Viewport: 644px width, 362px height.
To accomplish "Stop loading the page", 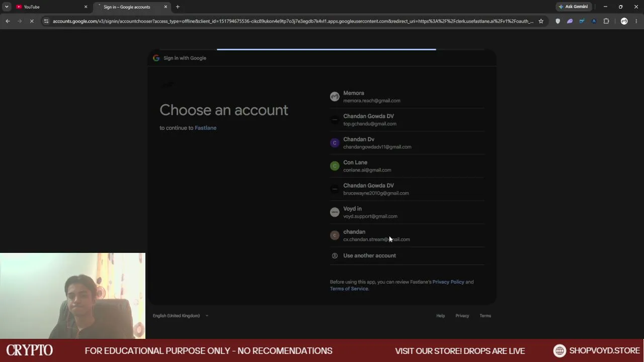I will [32, 21].
